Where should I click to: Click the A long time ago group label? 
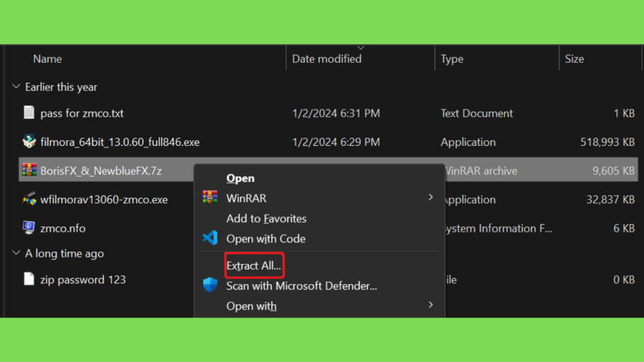tap(65, 254)
